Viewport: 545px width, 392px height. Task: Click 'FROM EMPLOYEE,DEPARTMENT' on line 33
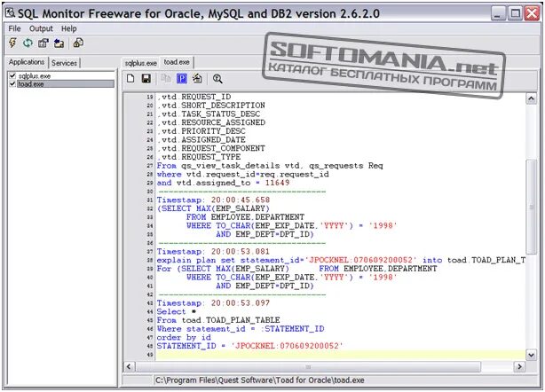(245, 217)
